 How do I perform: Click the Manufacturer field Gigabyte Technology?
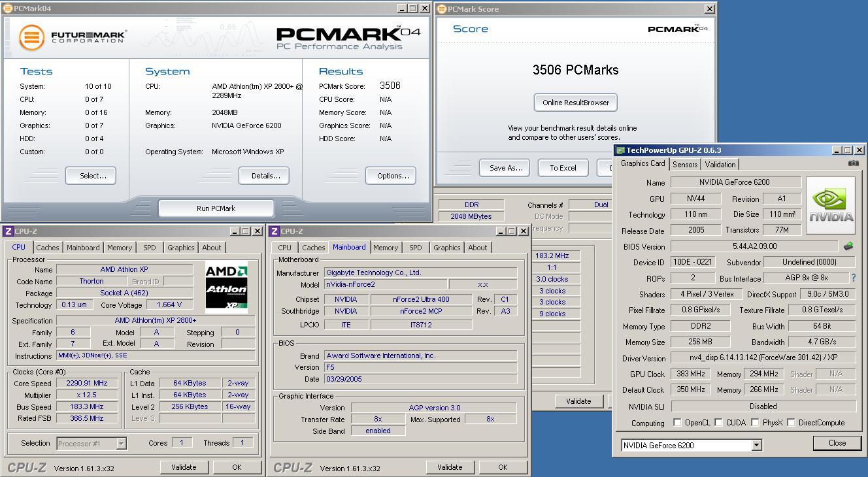click(420, 272)
